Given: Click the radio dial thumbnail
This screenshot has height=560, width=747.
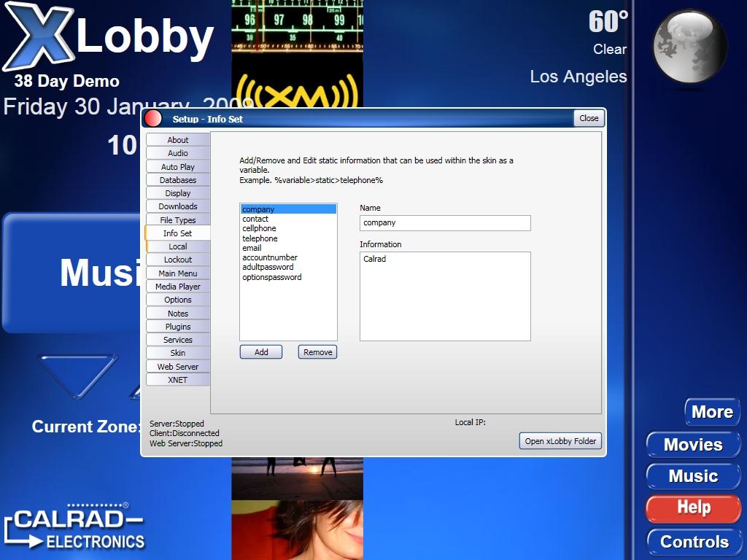Looking at the screenshot, I should (x=298, y=26).
